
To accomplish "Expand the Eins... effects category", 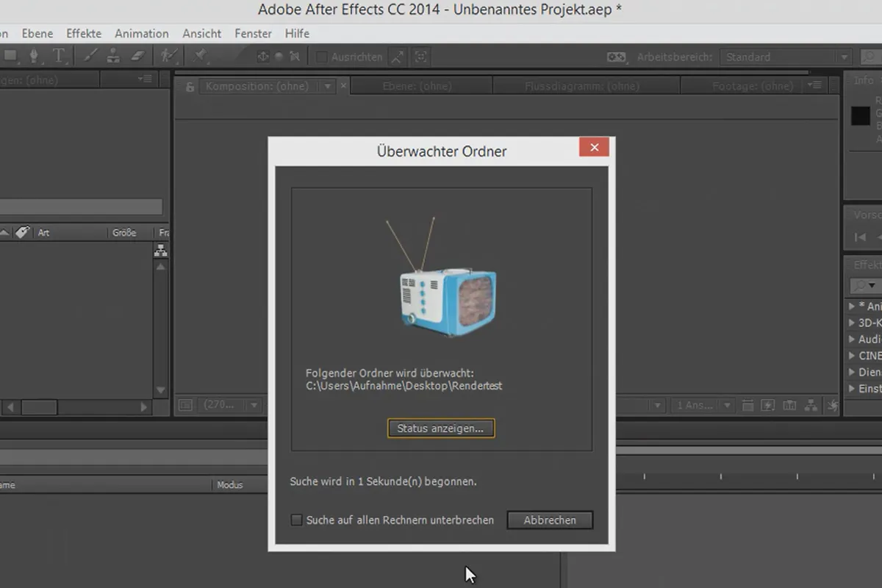I will tap(852, 389).
